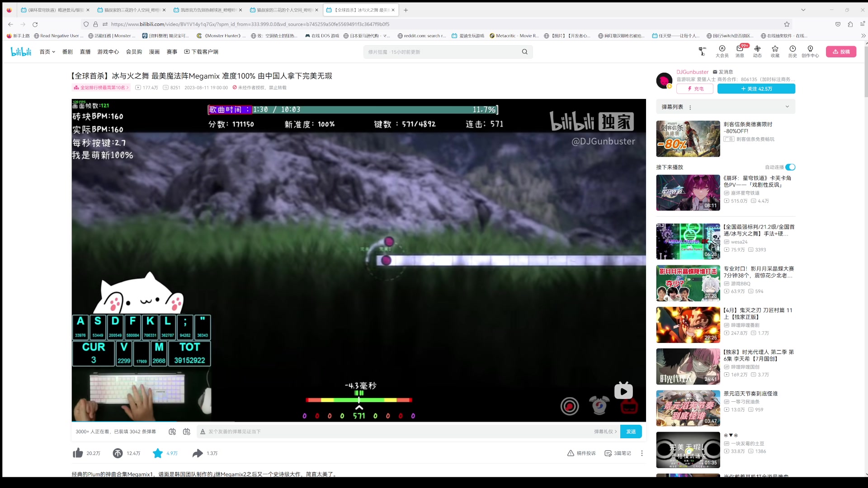Toggle danmaku display switch below video
This screenshot has height=488, width=868.
point(172,432)
